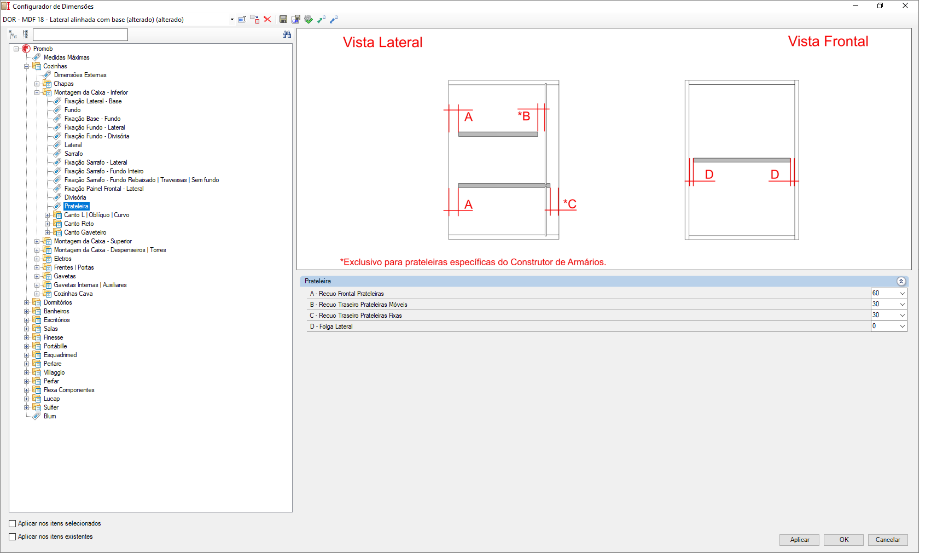
Task: Click the blue arrow import icon
Action: pyautogui.click(x=334, y=19)
